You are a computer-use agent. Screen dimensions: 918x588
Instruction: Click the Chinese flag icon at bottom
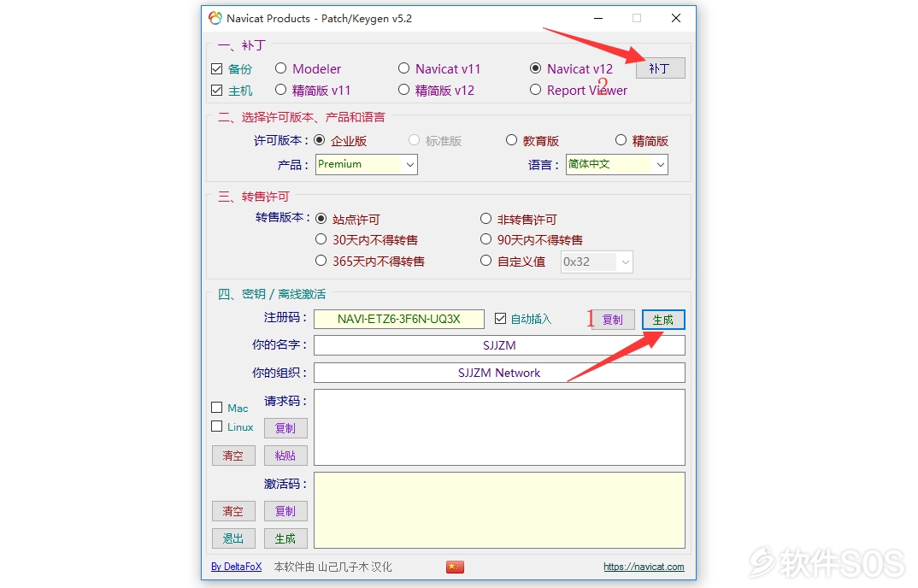(x=455, y=567)
